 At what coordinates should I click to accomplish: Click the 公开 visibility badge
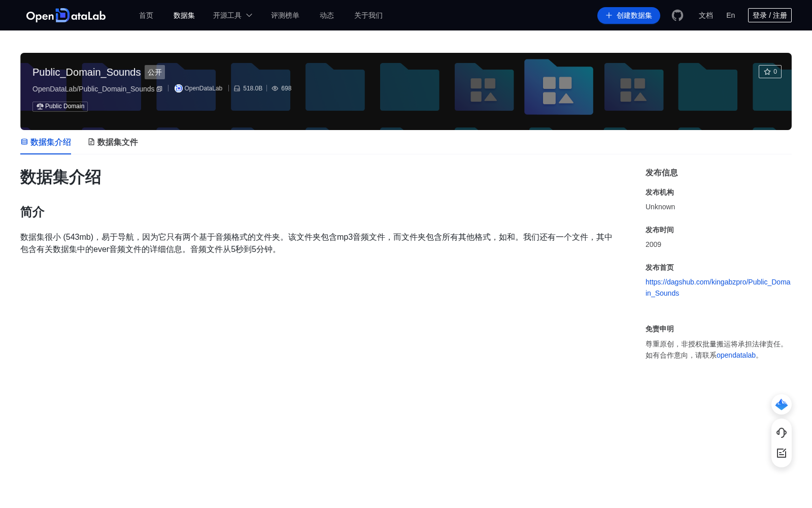[155, 72]
